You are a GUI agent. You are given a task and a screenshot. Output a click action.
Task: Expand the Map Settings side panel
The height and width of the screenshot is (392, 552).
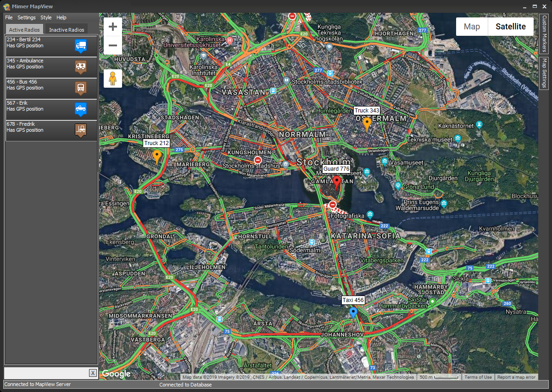coord(544,73)
